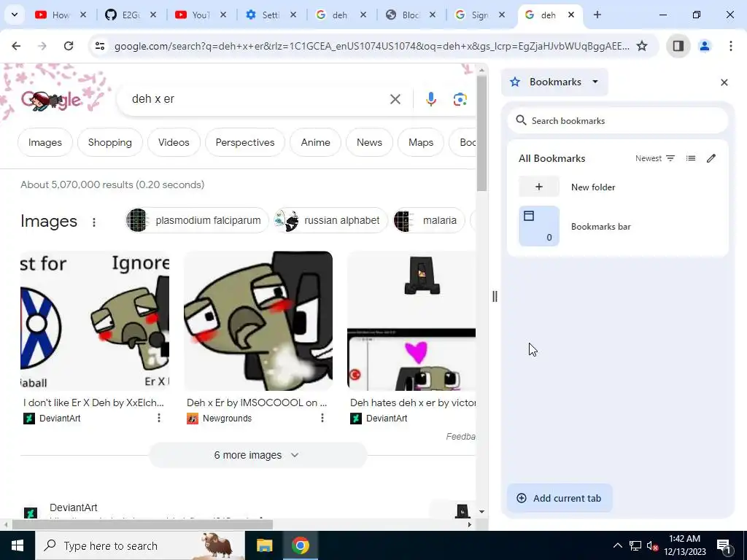Open options for first DeviantArt image result

click(158, 418)
